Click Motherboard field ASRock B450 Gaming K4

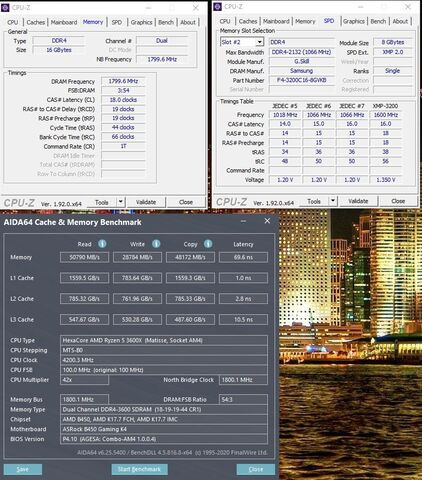pyautogui.click(x=164, y=429)
